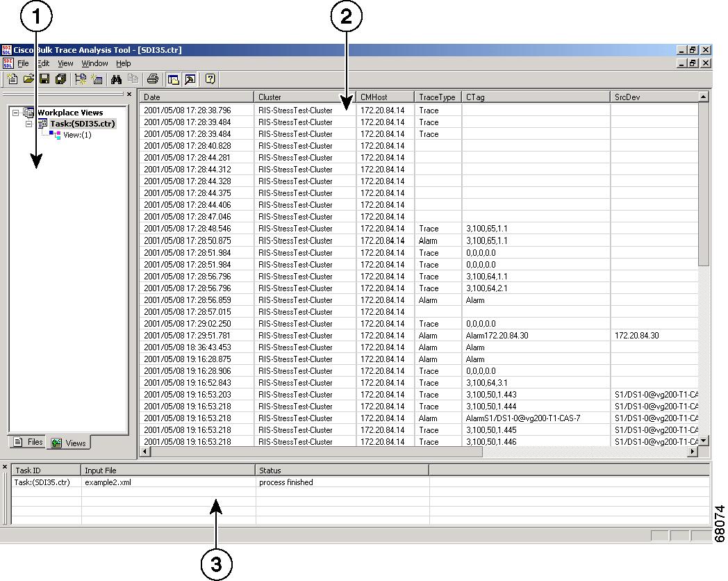
Task: Open Find with the binoculars icon
Action: click(x=116, y=79)
